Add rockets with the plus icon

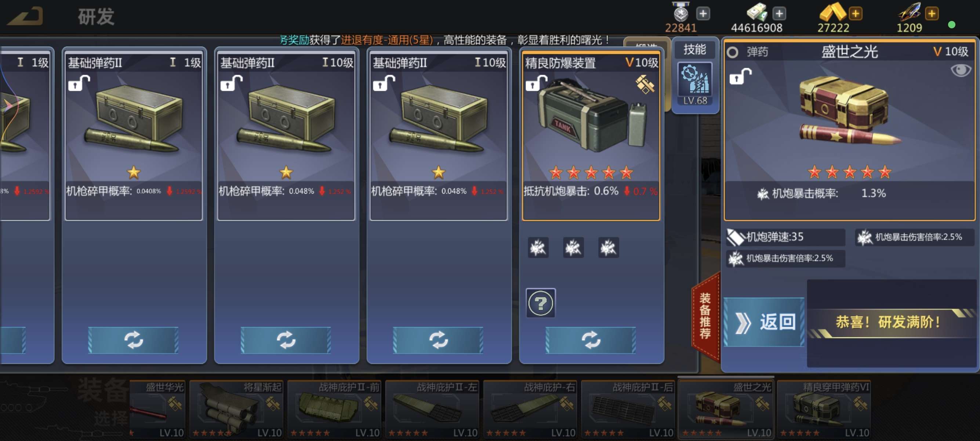[931, 14]
